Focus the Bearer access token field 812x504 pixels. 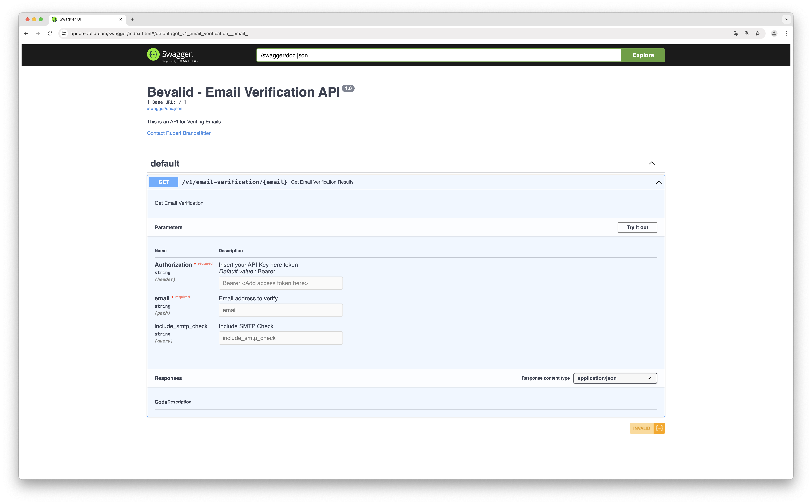pos(281,283)
